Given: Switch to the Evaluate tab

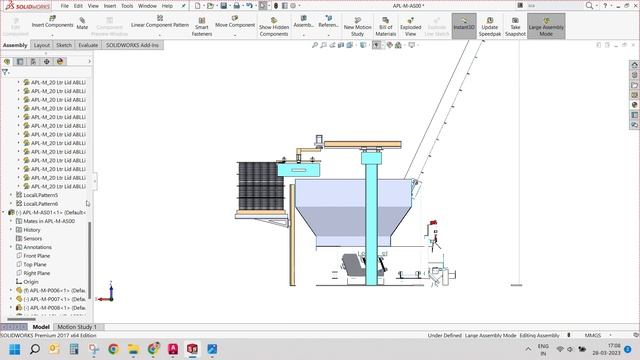Looking at the screenshot, I should [x=88, y=45].
